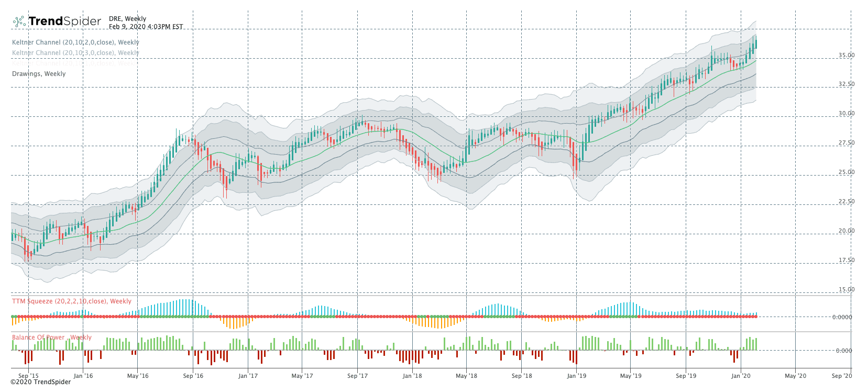
Task: Click the Balance Of Power 0.000 axis value
Action: coord(844,351)
